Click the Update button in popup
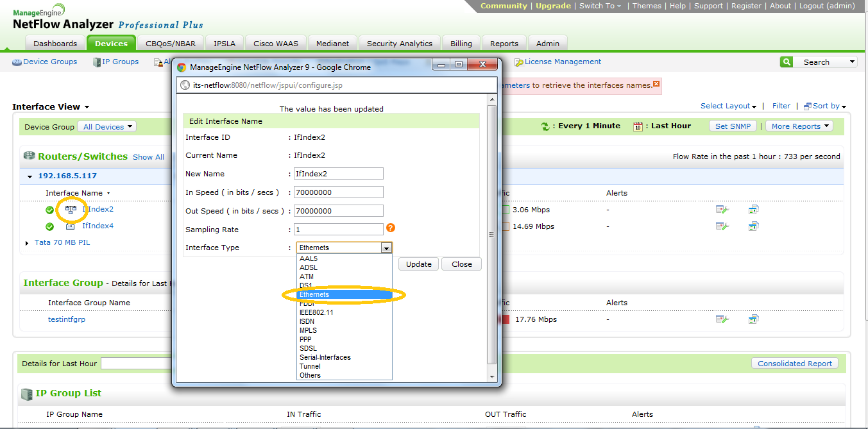 (419, 264)
